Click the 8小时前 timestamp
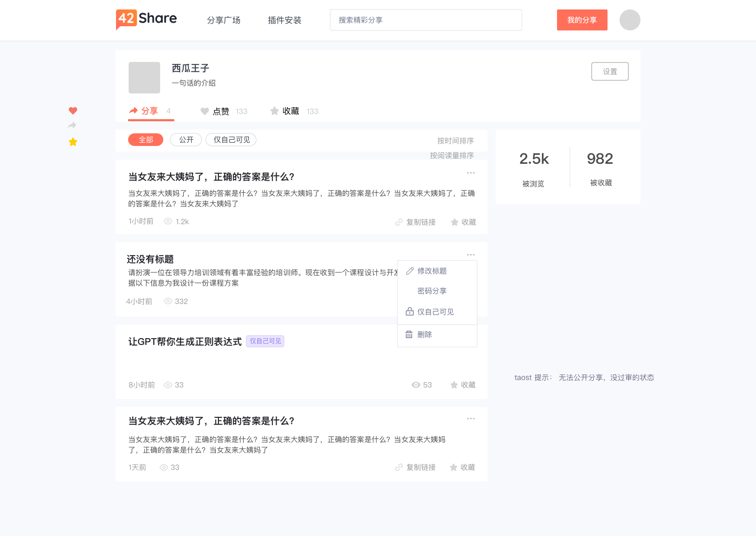This screenshot has height=536, width=756. [142, 385]
